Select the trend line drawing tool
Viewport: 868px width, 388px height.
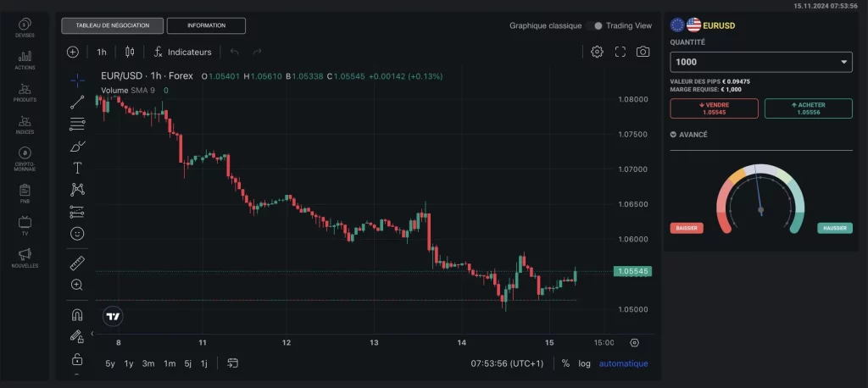click(x=77, y=102)
